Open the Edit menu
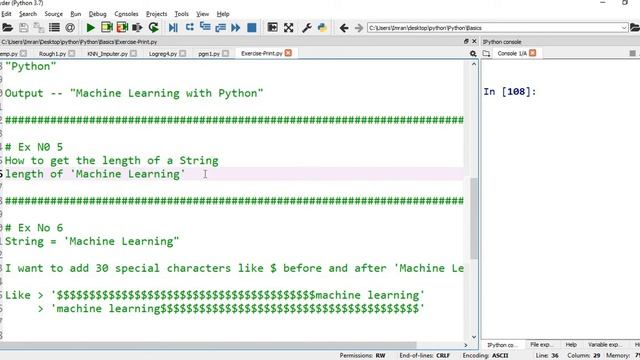This screenshot has width=640, height=360. click(6, 14)
